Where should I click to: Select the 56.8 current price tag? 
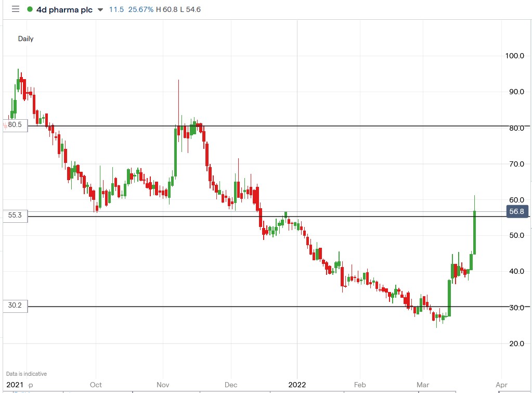click(517, 212)
